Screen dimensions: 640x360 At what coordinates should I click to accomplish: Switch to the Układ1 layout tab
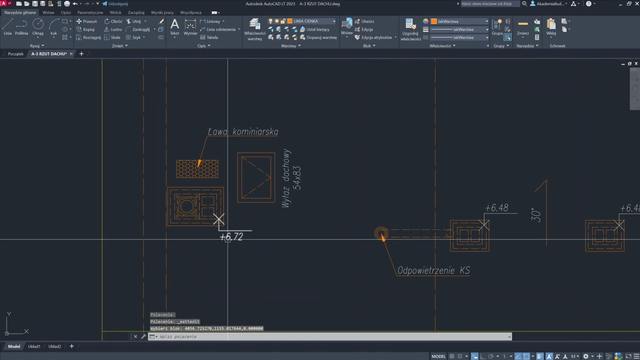click(34, 347)
